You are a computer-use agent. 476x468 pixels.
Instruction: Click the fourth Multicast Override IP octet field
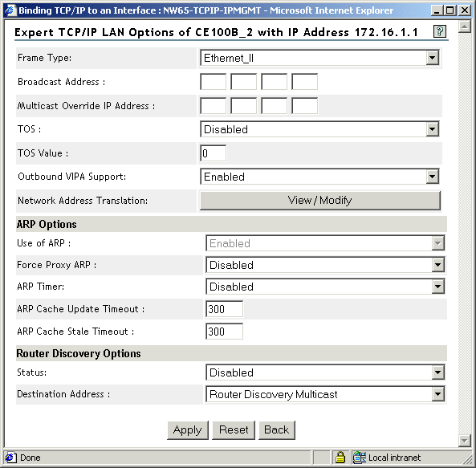304,106
